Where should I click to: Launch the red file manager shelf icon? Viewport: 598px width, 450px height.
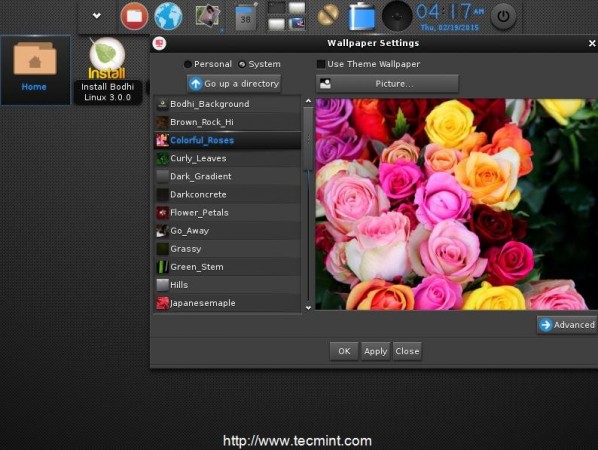pos(134,16)
